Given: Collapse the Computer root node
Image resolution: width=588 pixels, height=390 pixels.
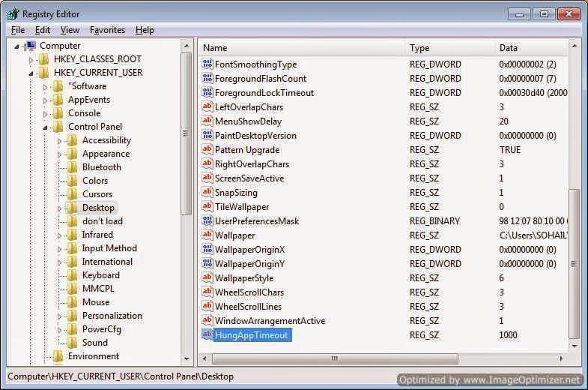Looking at the screenshot, I should (16, 47).
